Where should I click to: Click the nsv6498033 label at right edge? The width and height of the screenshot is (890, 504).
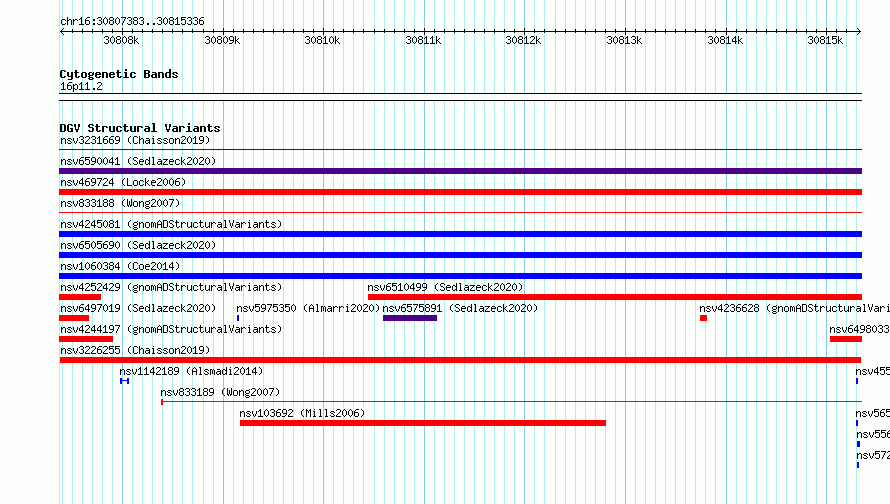pos(859,329)
